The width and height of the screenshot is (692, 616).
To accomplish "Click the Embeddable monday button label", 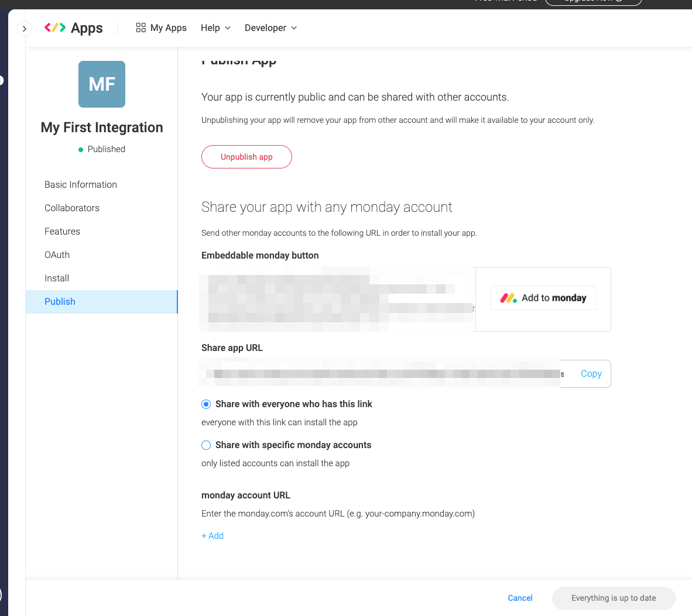I will click(x=260, y=255).
